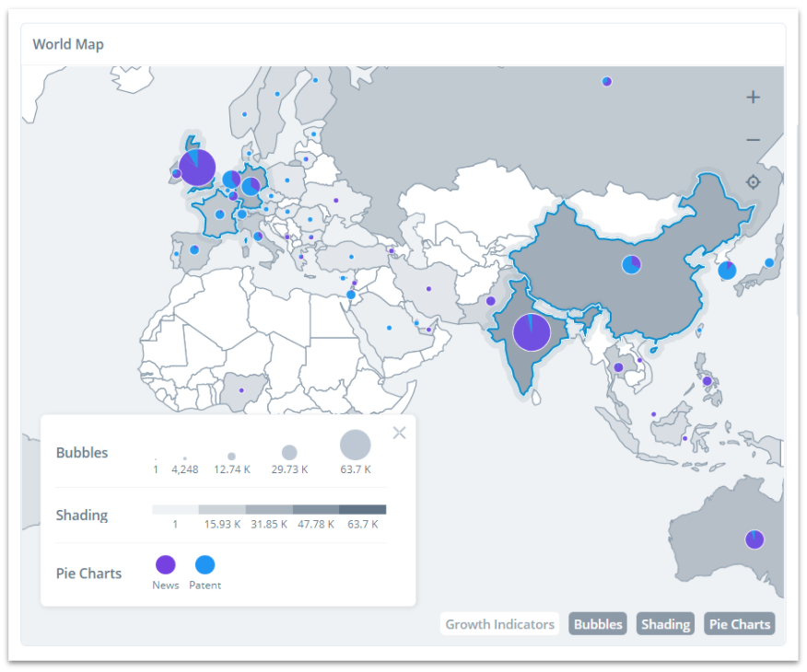The image size is (807, 672).
Task: Click the purple bubble over Nigeria
Action: click(241, 390)
